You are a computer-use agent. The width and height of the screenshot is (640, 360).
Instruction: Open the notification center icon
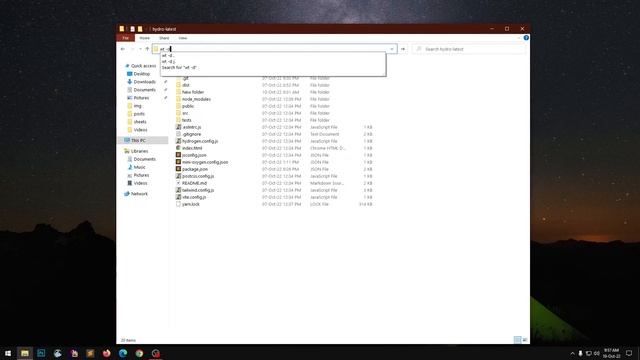pos(629,353)
